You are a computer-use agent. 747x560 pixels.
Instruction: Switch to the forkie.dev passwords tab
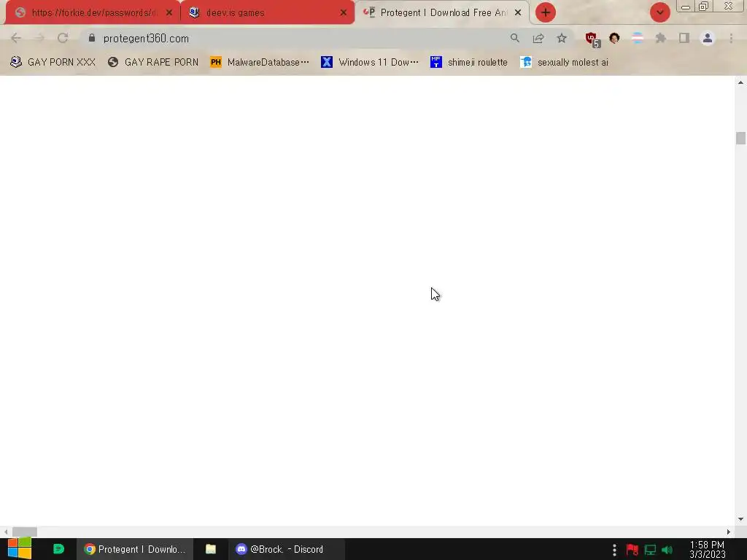pyautogui.click(x=93, y=12)
